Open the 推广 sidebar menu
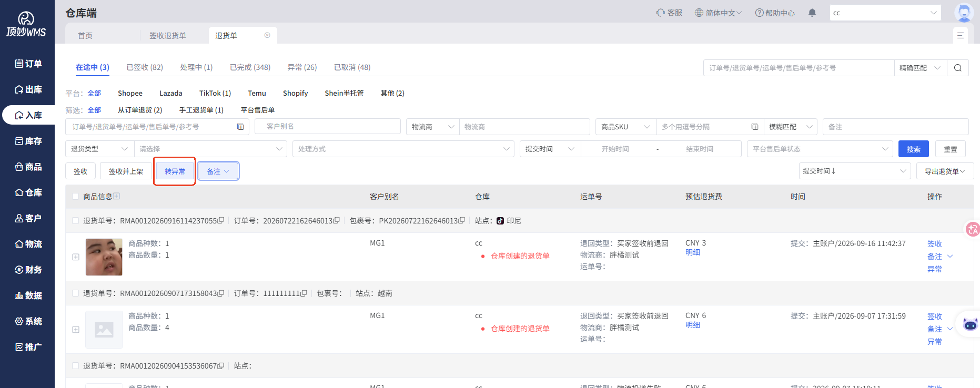The width and height of the screenshot is (980, 388). pos(28,347)
